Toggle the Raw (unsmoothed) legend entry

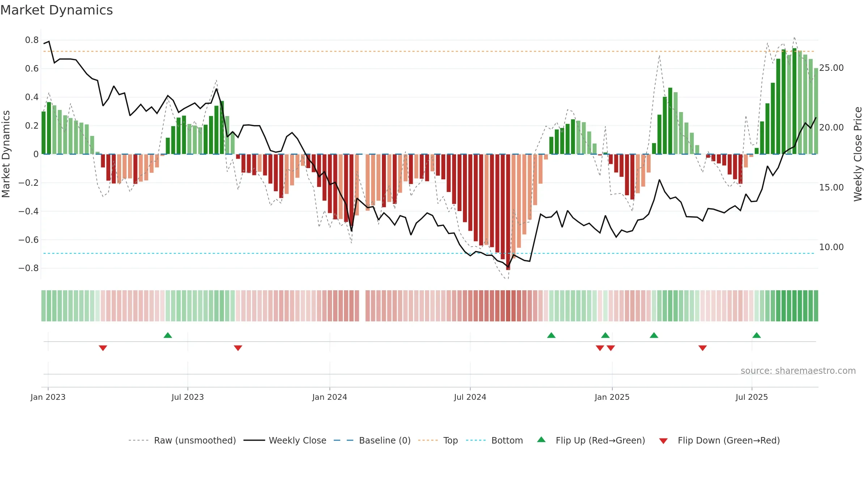pyautogui.click(x=182, y=440)
